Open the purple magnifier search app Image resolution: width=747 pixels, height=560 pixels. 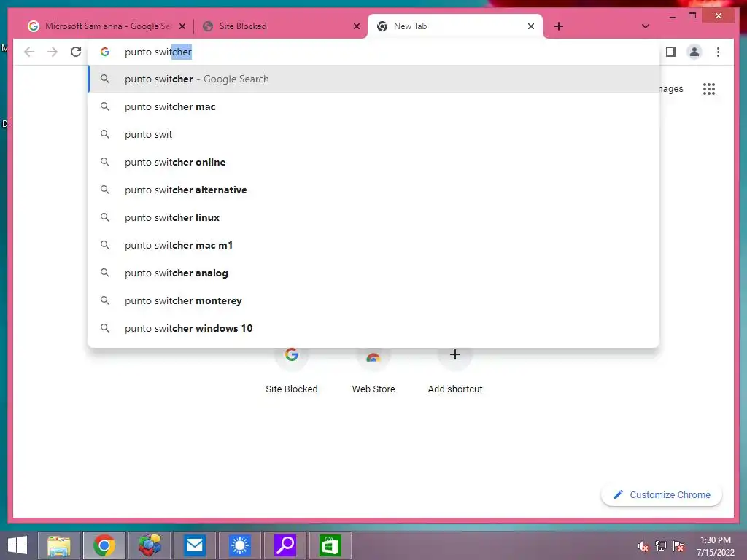(x=285, y=545)
